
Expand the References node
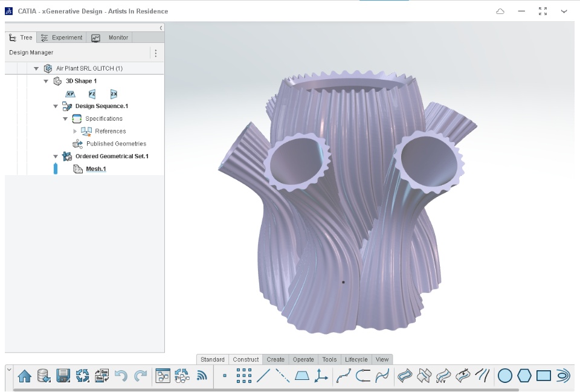[x=75, y=131]
